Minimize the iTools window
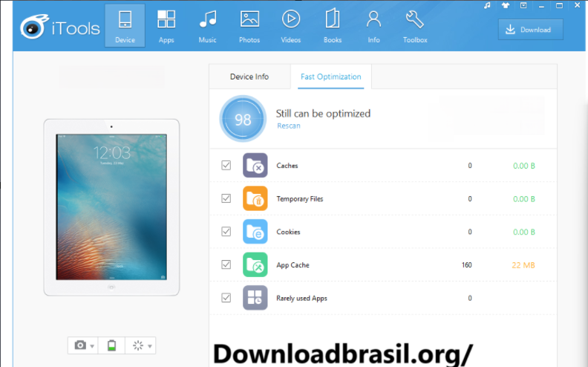Image resolution: width=588 pixels, height=367 pixels. tap(541, 6)
